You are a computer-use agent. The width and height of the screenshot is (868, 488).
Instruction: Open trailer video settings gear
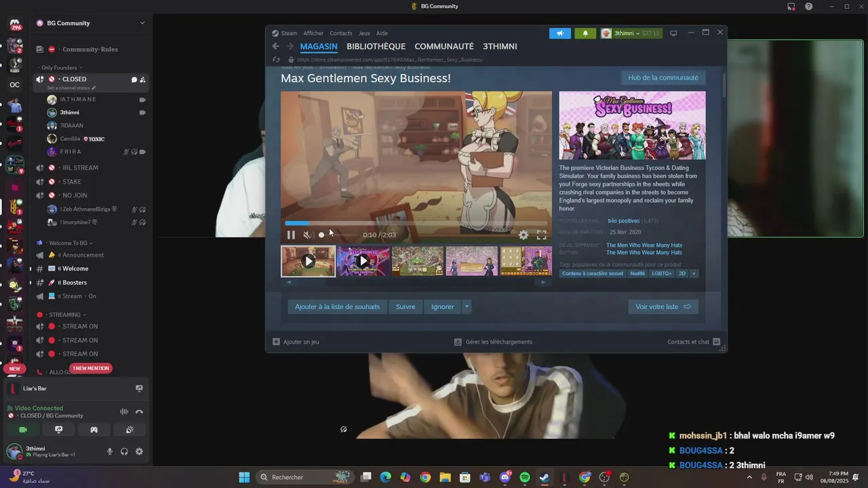524,235
